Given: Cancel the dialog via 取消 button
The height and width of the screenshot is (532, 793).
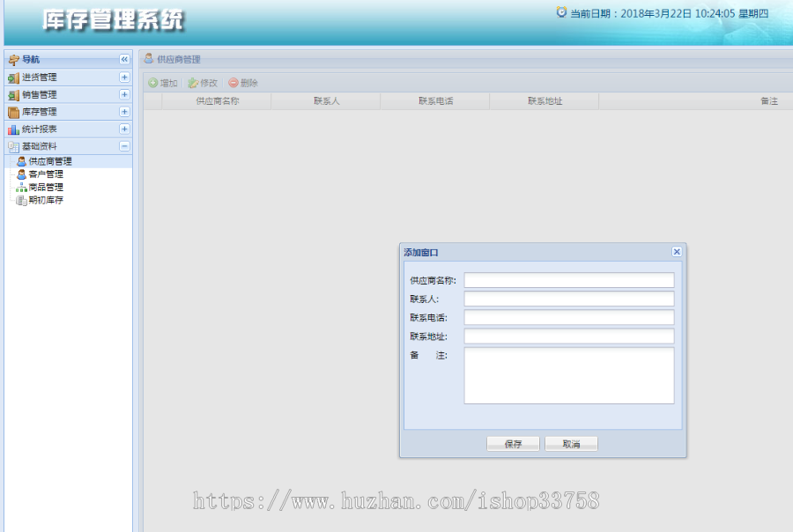Looking at the screenshot, I should click(570, 443).
